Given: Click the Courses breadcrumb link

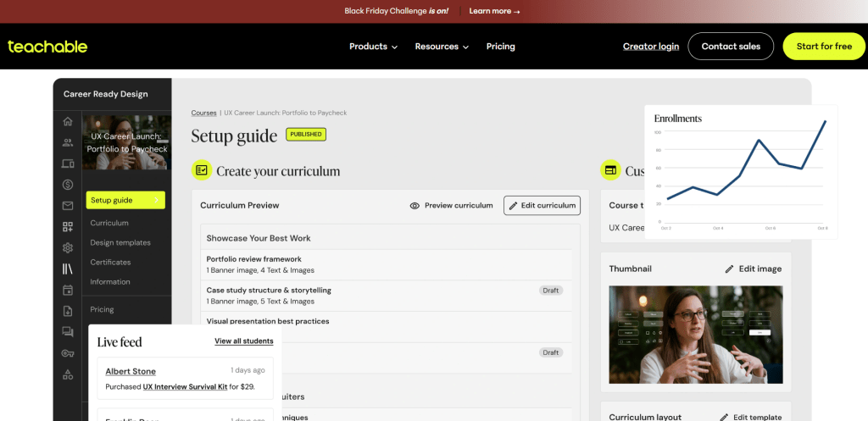Looking at the screenshot, I should coord(203,113).
